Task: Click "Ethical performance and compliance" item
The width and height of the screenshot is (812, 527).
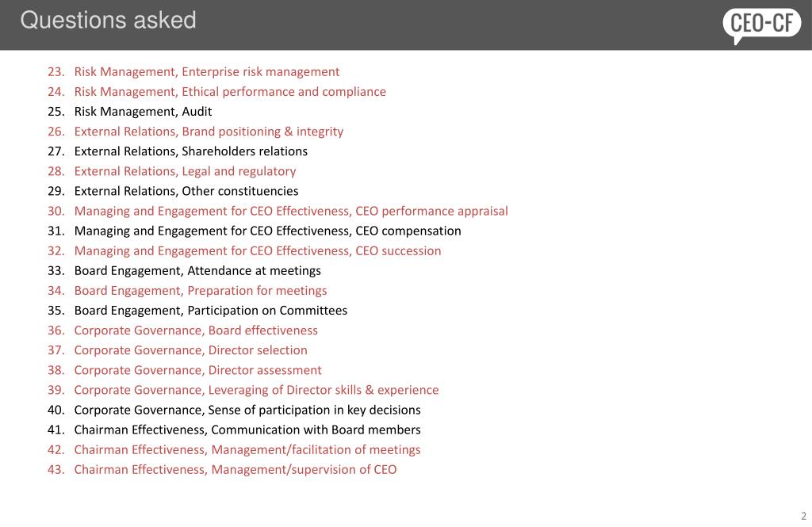Action: pos(230,91)
